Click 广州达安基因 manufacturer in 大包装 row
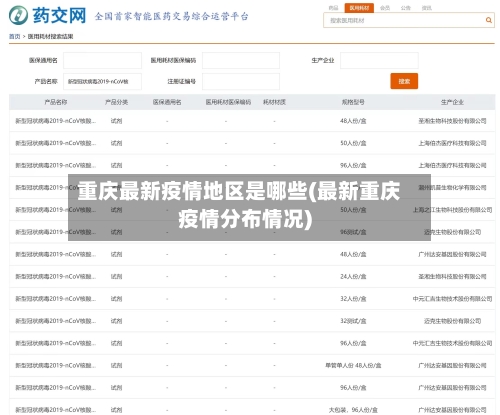The width and height of the screenshot is (500, 415). (x=452, y=410)
